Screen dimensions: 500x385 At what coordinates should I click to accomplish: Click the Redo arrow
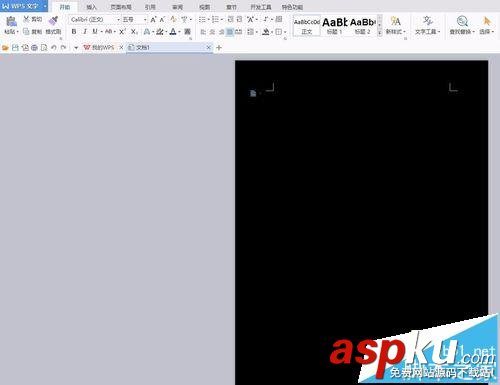(63, 48)
